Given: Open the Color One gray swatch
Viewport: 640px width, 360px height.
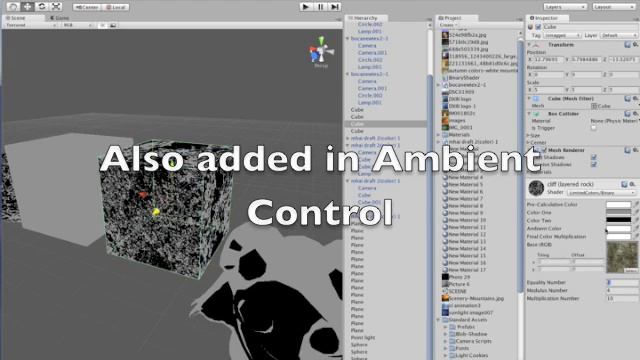Looking at the screenshot, I should [618, 213].
